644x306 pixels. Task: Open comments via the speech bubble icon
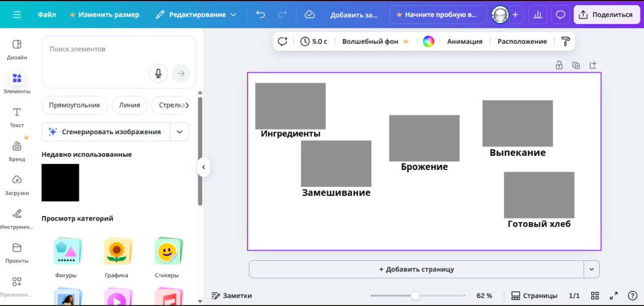(560, 14)
